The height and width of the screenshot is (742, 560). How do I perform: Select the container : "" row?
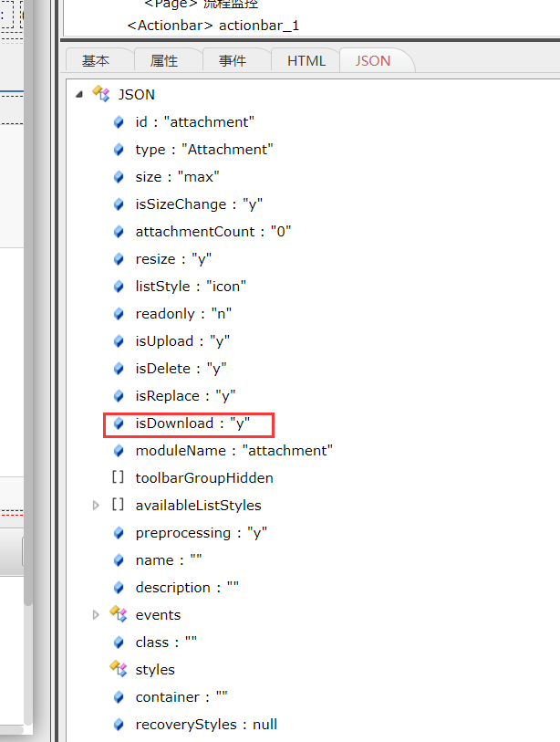pyautogui.click(x=181, y=697)
